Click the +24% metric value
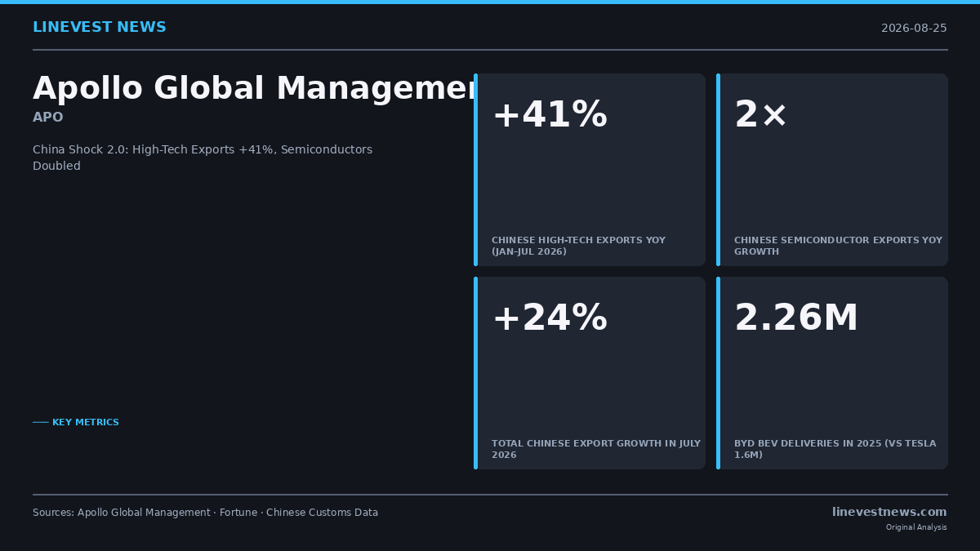 pyautogui.click(x=550, y=318)
